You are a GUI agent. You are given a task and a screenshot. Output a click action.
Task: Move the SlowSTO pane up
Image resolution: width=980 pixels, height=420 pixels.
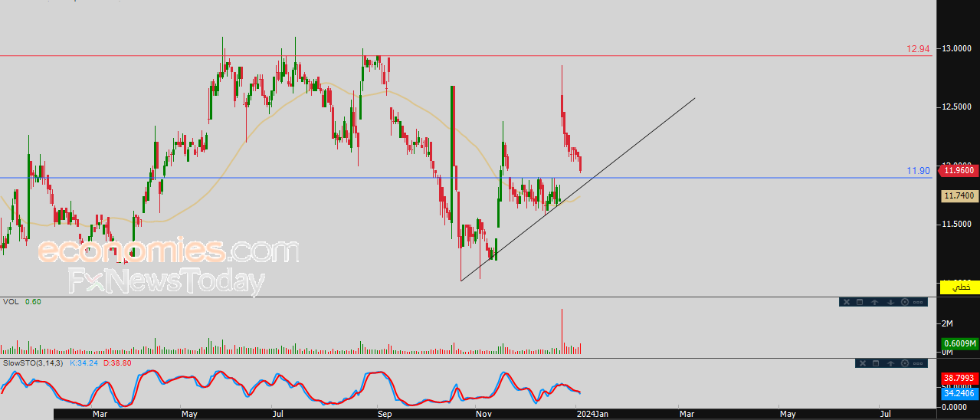click(890, 363)
